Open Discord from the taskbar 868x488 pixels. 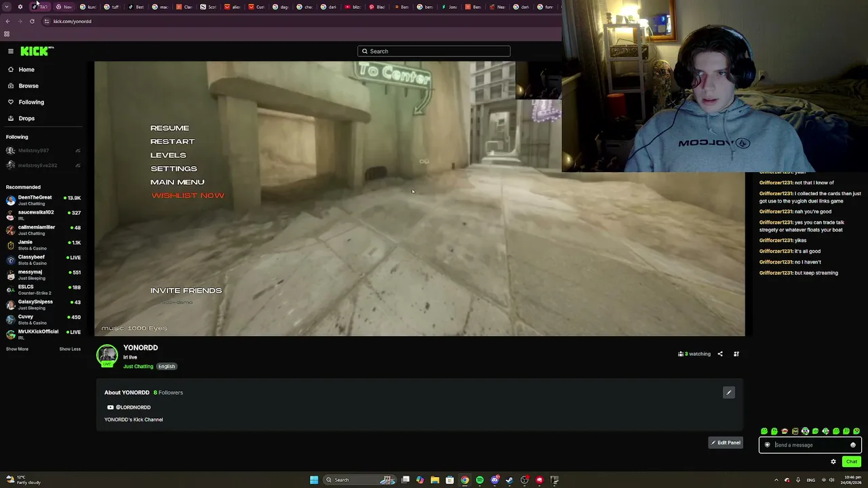494,480
